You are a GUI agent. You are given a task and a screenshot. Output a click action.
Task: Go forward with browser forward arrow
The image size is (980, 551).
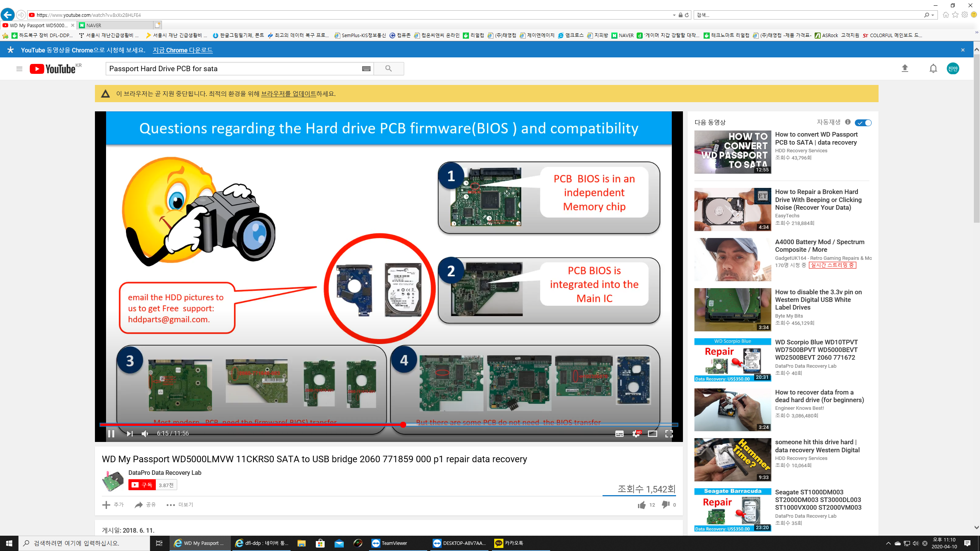pos(21,15)
